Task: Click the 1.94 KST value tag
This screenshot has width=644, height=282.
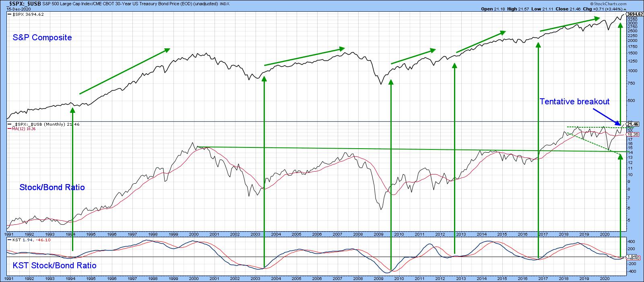Action: coord(632,256)
